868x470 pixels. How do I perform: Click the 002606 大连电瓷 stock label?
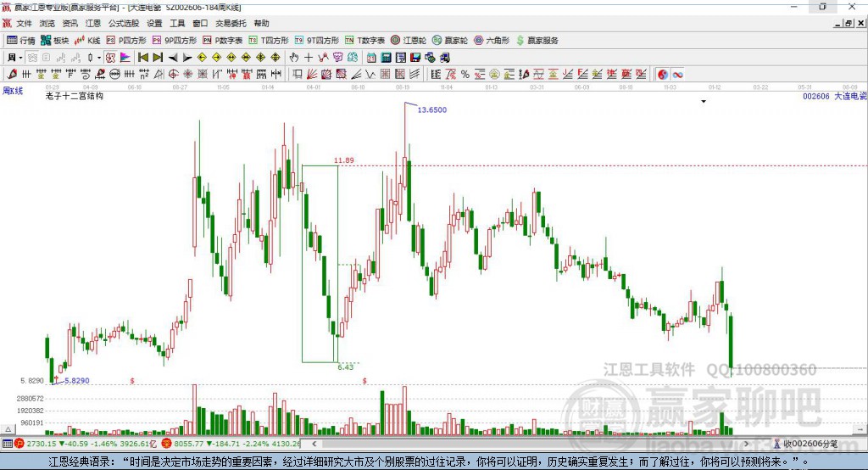[835, 97]
